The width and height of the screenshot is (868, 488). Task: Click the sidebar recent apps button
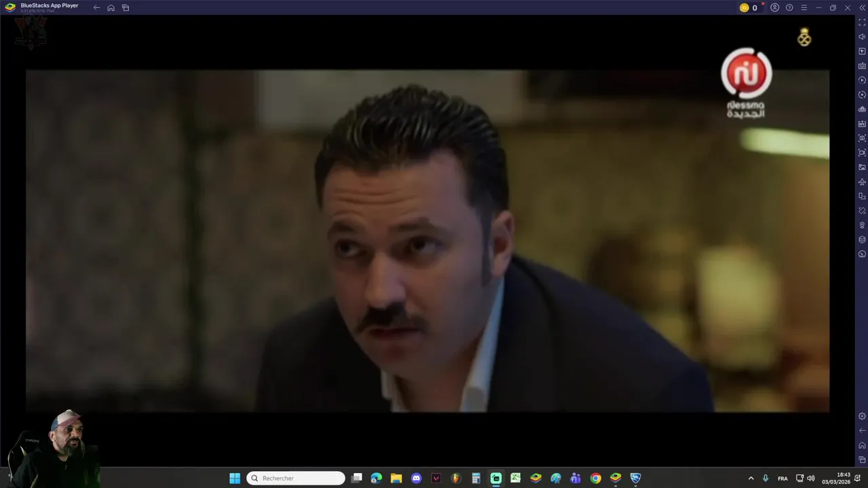click(862, 460)
